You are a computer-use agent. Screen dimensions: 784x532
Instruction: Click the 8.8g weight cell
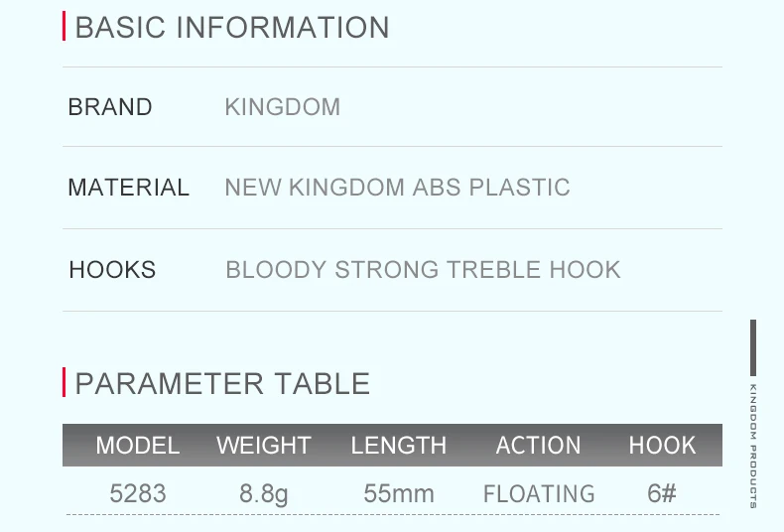pos(264,493)
